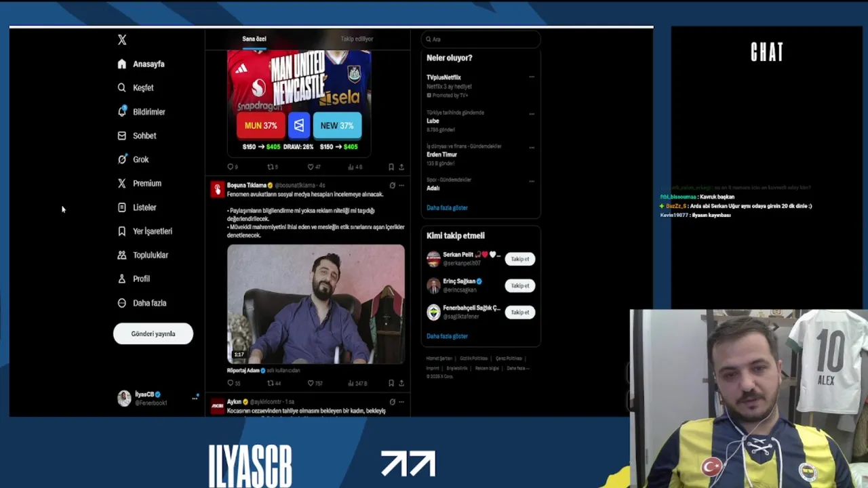868x488 pixels.
Task: Open Serkan Pelit profile avatar
Action: pyautogui.click(x=433, y=259)
